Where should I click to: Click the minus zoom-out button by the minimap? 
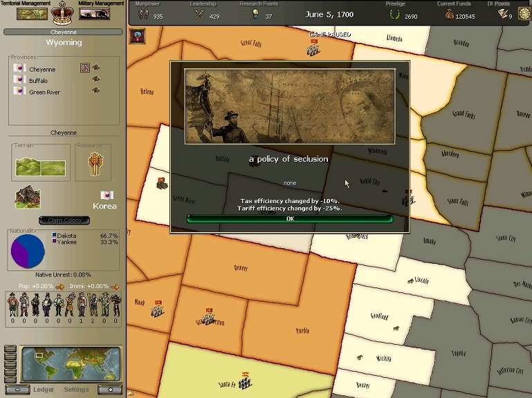click(x=18, y=390)
